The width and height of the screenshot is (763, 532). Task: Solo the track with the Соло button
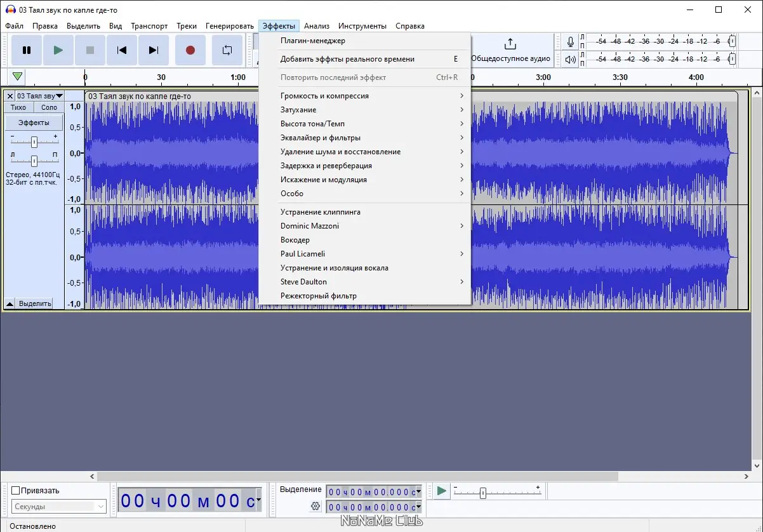pyautogui.click(x=49, y=107)
